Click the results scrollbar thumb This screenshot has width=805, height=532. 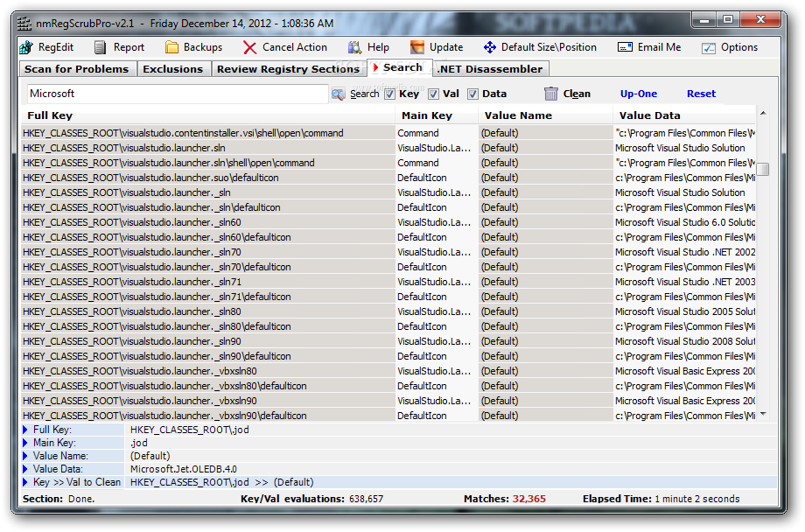tap(763, 169)
